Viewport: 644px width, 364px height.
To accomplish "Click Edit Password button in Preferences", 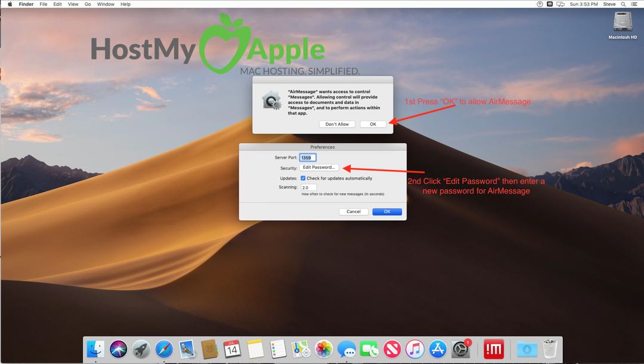I will pyautogui.click(x=319, y=168).
